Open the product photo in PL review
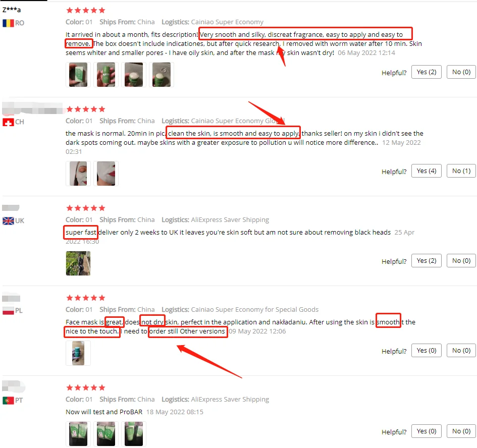Screen dimensions: 477x448 click(x=78, y=353)
